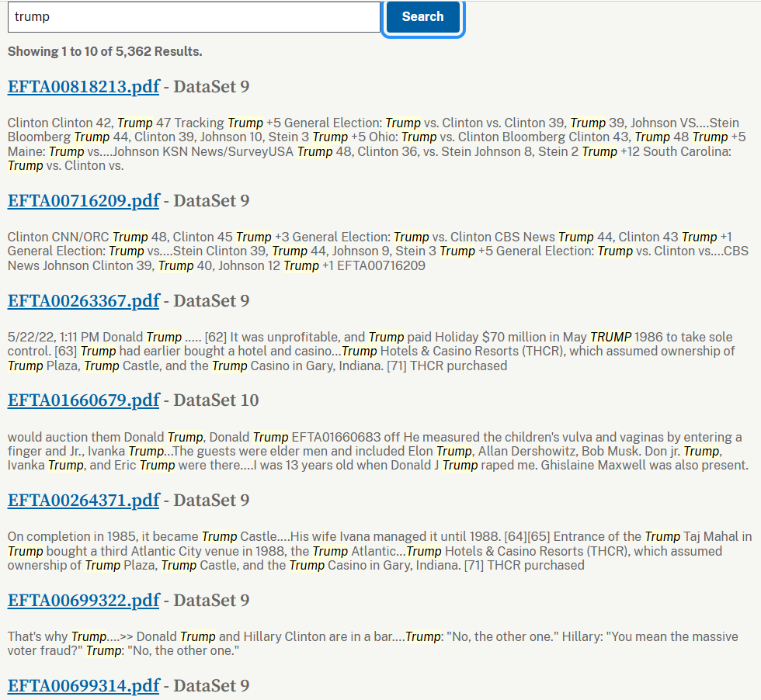Click the "Showing 1 to 10" results count

point(105,52)
